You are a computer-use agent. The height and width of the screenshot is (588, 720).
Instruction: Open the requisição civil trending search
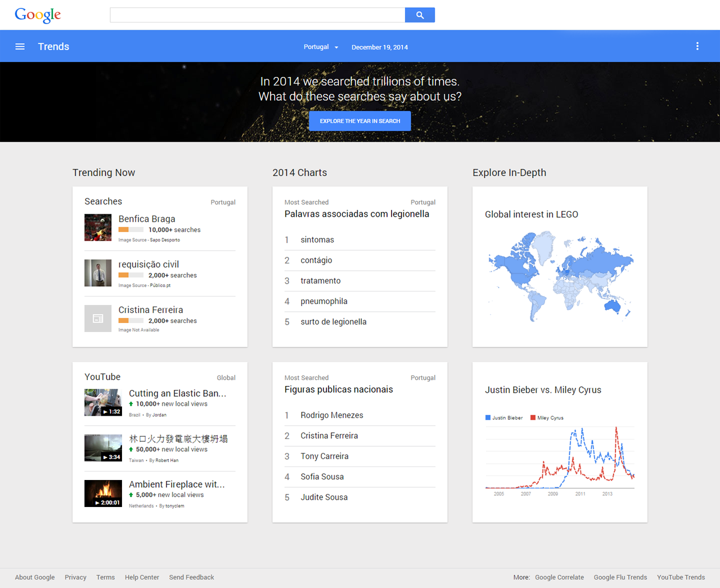pos(148,264)
